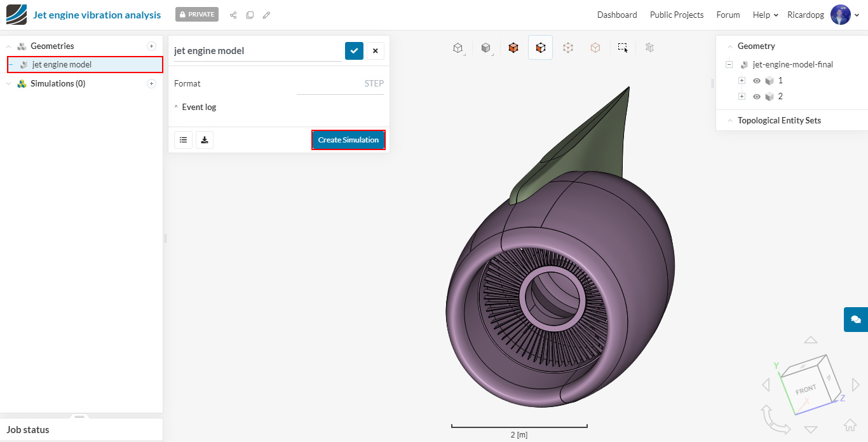868x442 pixels.
Task: Expand the Simulations (0) section
Action: (8, 84)
